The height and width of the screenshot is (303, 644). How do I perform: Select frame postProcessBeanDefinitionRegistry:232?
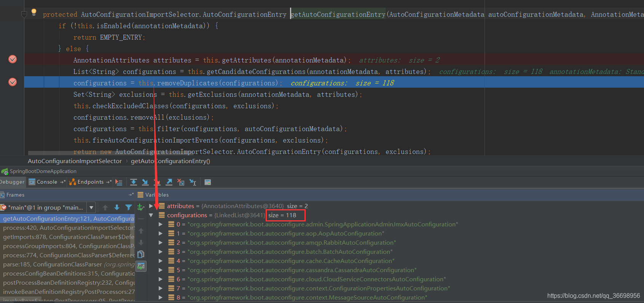pos(67,283)
